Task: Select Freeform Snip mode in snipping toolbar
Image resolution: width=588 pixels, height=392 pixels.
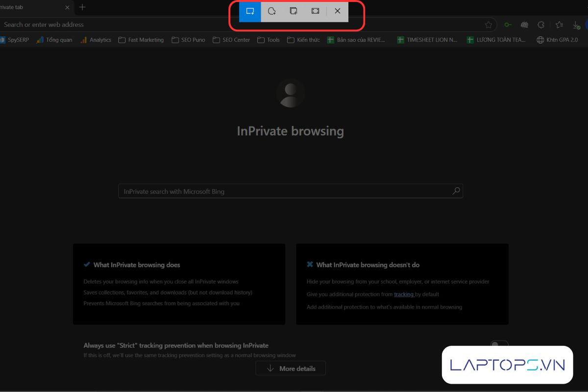Action: tap(271, 11)
